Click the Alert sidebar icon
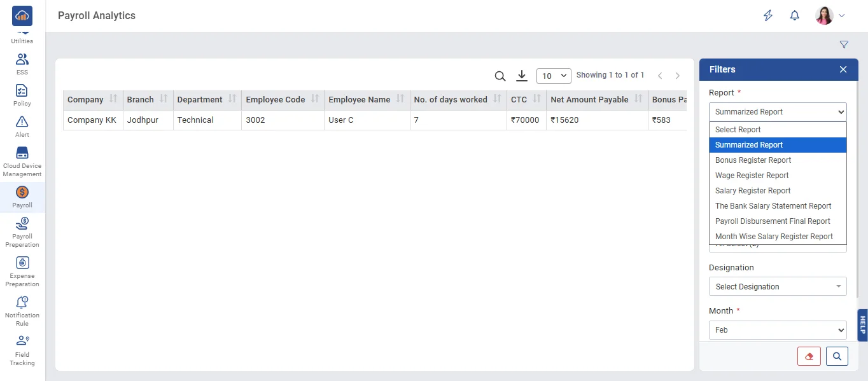 [22, 126]
